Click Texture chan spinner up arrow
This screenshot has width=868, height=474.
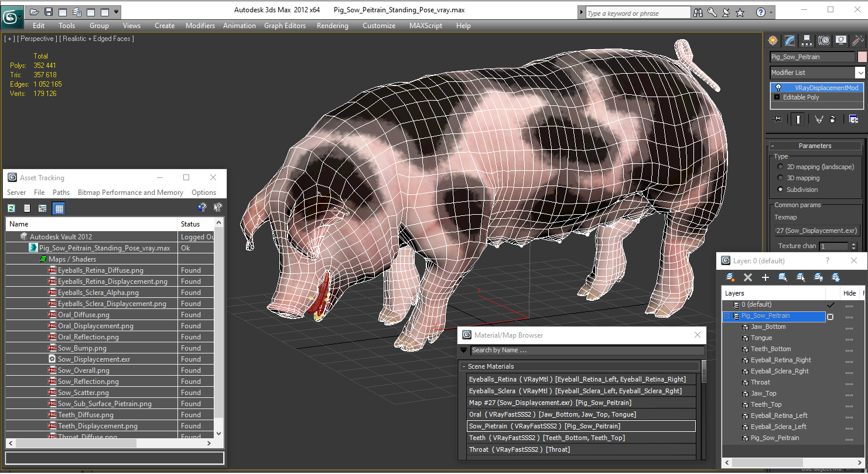coord(853,244)
